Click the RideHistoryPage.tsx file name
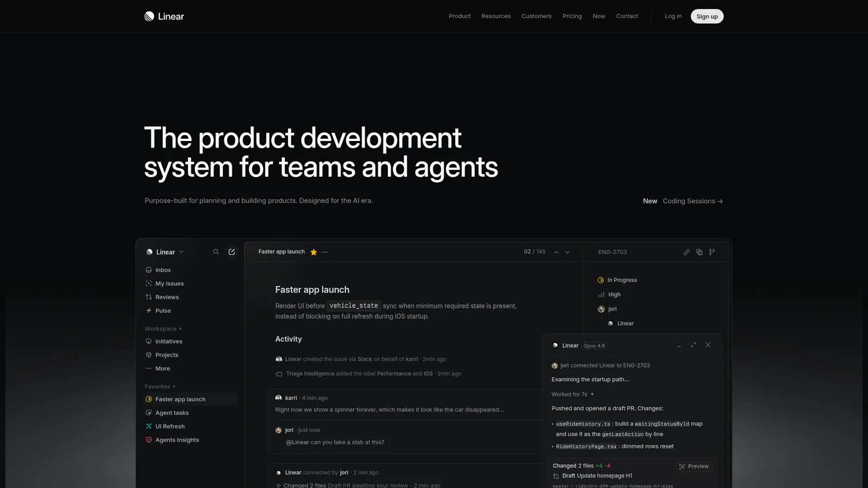The height and width of the screenshot is (488, 868). (586, 447)
